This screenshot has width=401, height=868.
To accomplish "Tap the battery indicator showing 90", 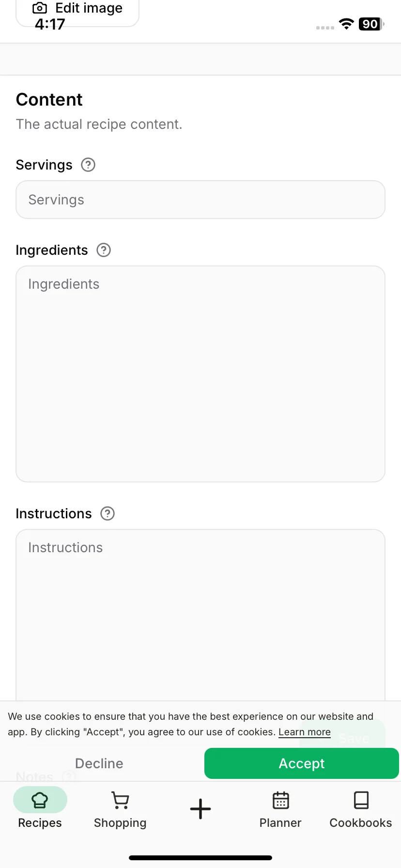I will click(371, 24).
